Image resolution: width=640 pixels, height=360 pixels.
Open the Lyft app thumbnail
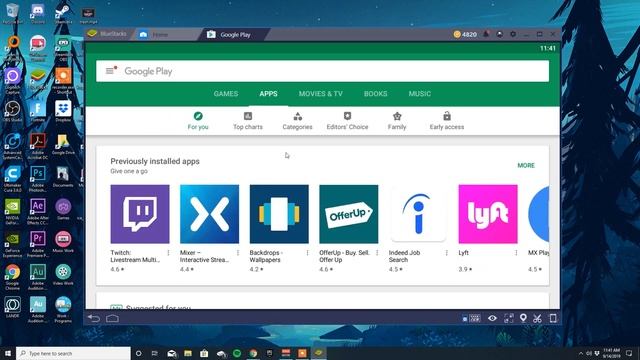point(488,214)
